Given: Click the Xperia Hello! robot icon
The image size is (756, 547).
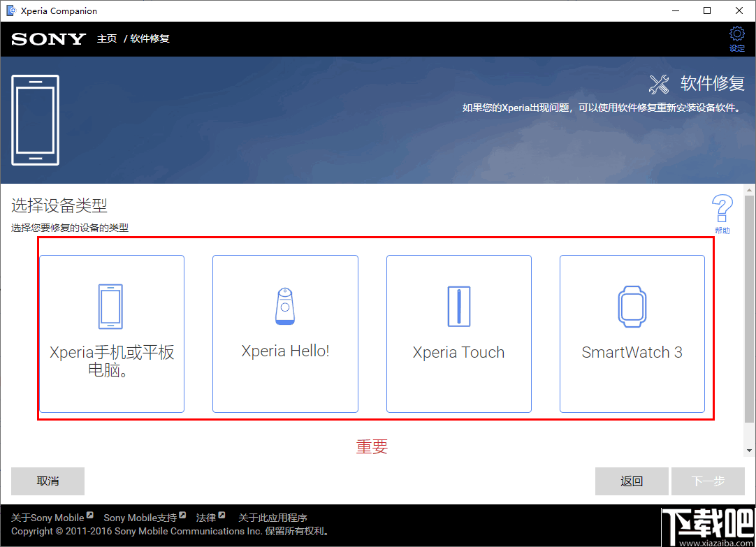Looking at the screenshot, I should 285,306.
